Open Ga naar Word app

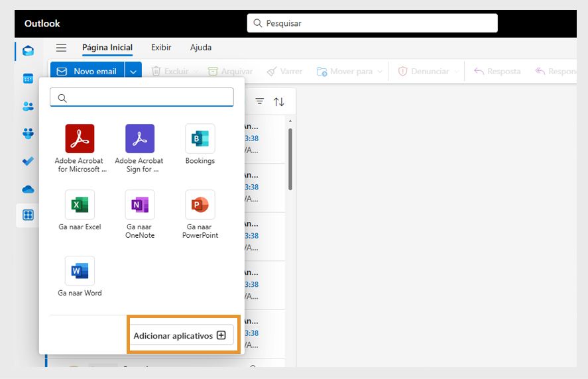(x=80, y=276)
